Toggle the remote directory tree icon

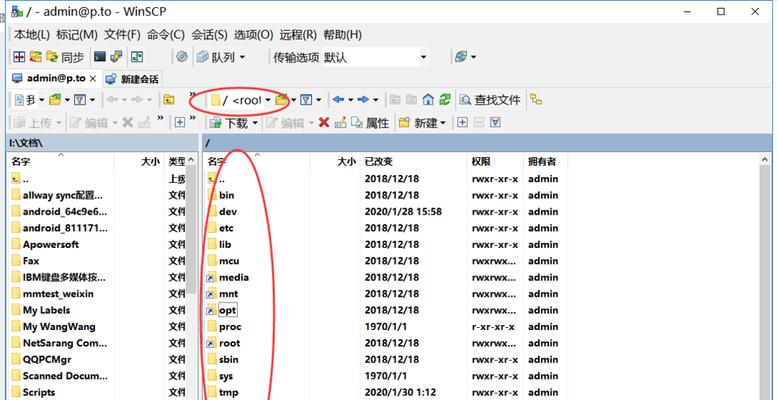click(x=536, y=99)
